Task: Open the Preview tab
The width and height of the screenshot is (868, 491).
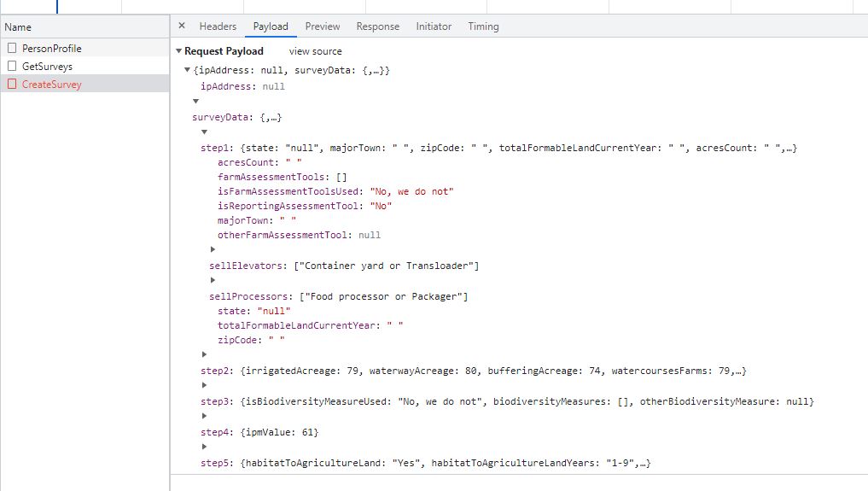Action: click(322, 26)
